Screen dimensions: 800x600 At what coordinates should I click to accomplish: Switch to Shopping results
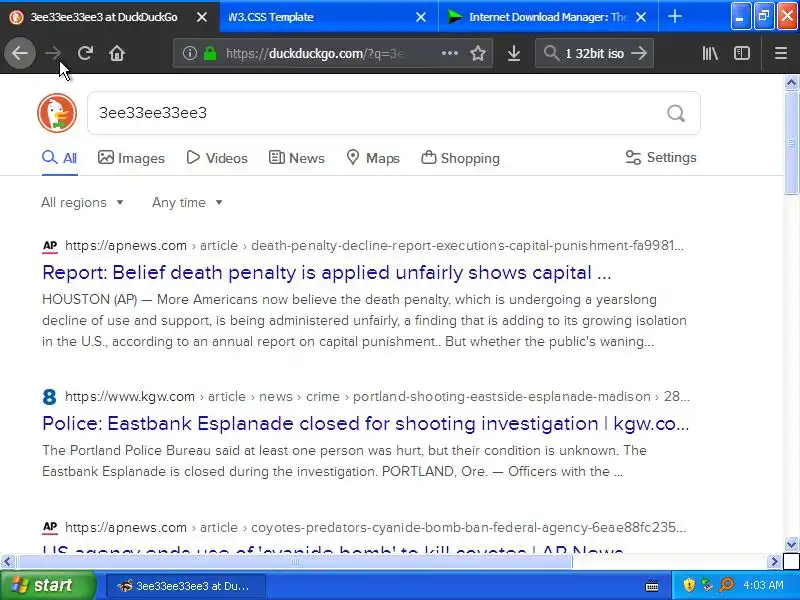460,158
